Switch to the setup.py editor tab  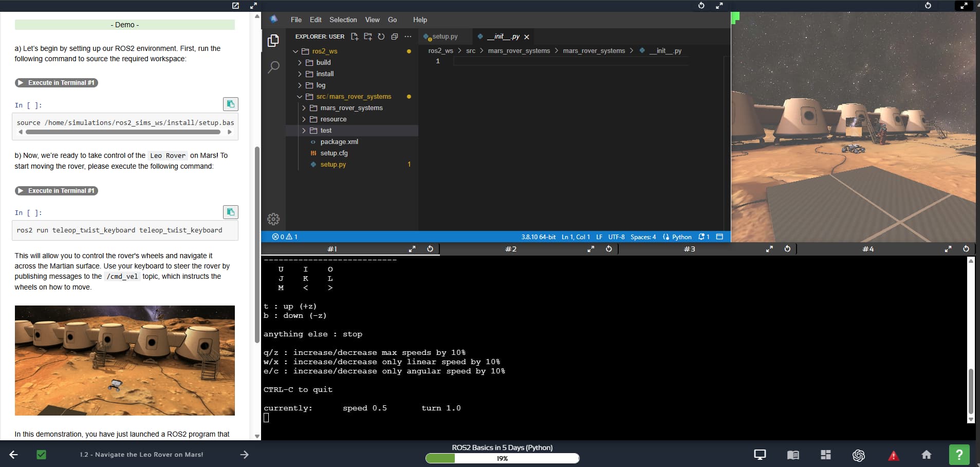(444, 37)
